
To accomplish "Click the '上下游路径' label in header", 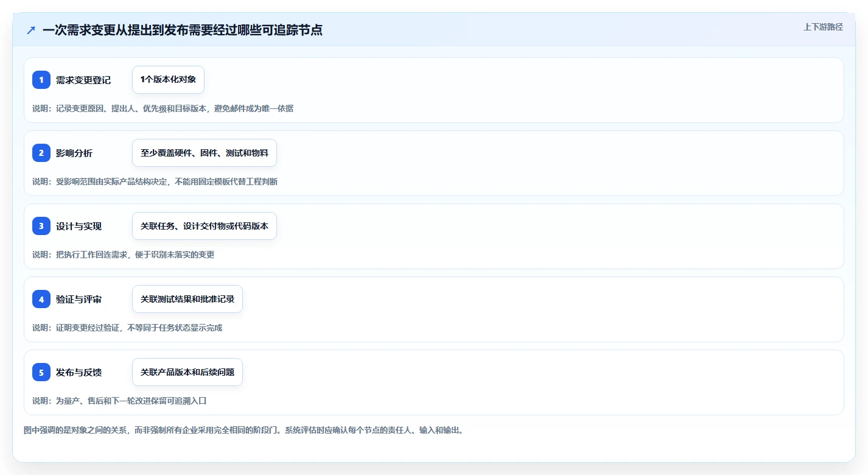I will [x=823, y=27].
